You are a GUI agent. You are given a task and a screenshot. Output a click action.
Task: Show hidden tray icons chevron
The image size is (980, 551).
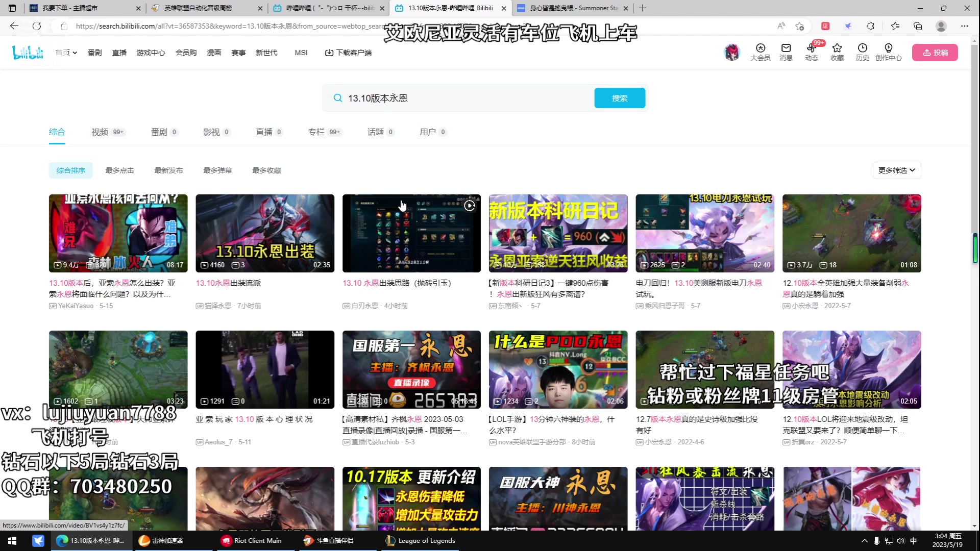[864, 541]
